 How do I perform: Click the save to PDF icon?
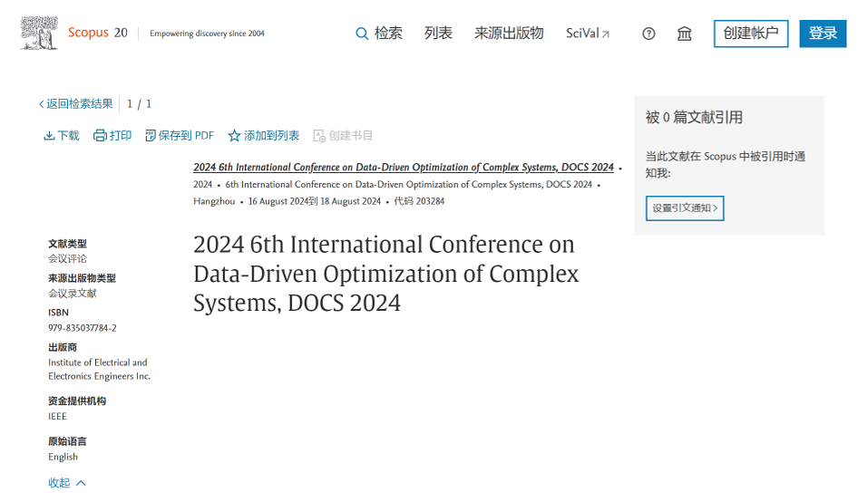(x=151, y=136)
